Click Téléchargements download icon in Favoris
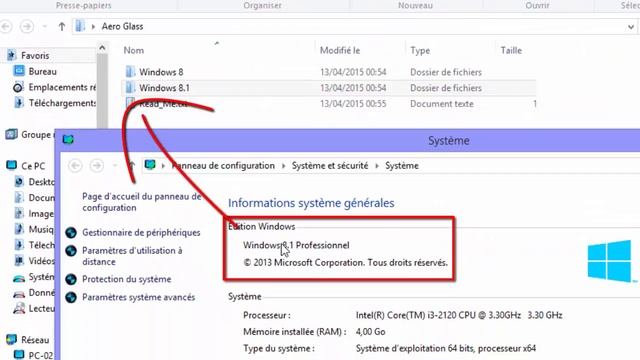Image resolution: width=640 pixels, height=360 pixels. click(x=19, y=103)
